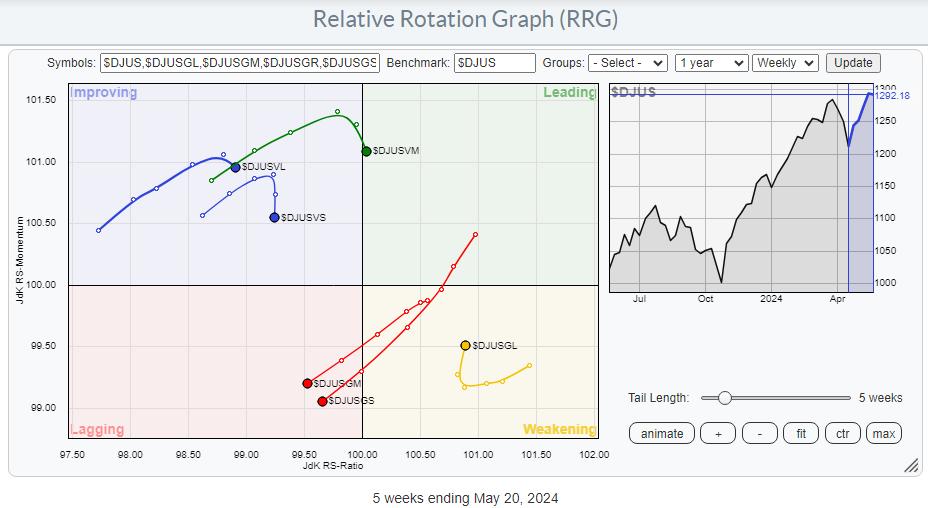This screenshot has height=508, width=928.
Task: Click the max button
Action: tap(883, 433)
